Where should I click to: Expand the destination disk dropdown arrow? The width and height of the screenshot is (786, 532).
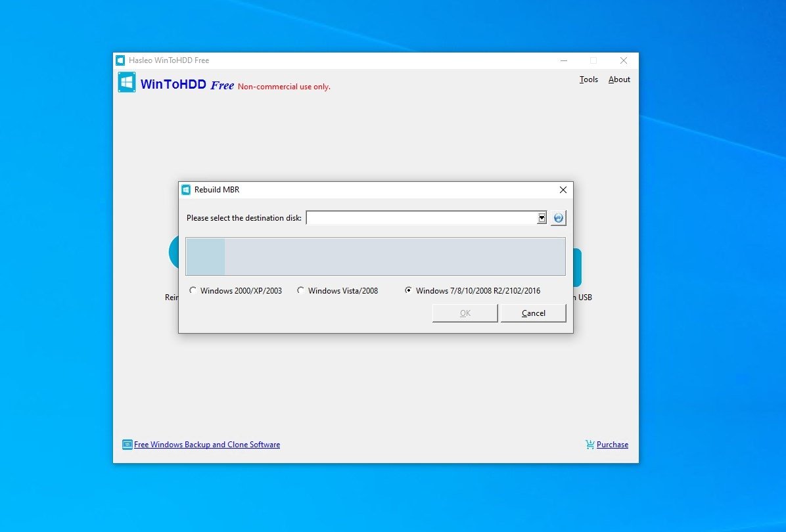coord(542,218)
